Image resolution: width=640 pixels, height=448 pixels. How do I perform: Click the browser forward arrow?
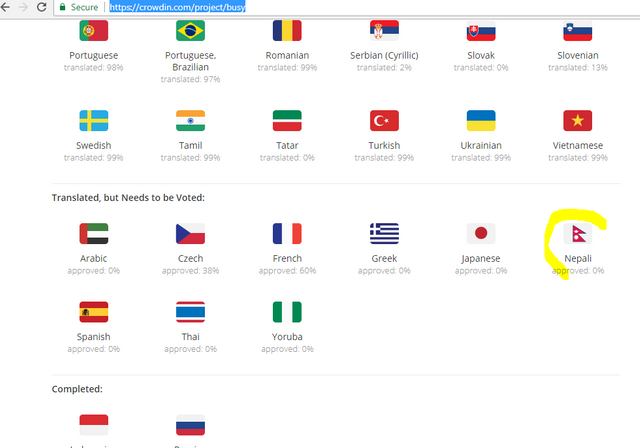[x=23, y=7]
